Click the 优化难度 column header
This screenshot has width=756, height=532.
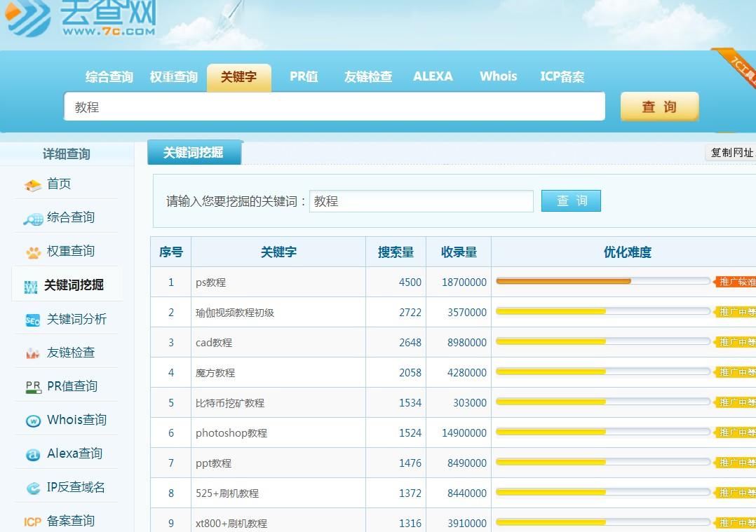coord(627,252)
